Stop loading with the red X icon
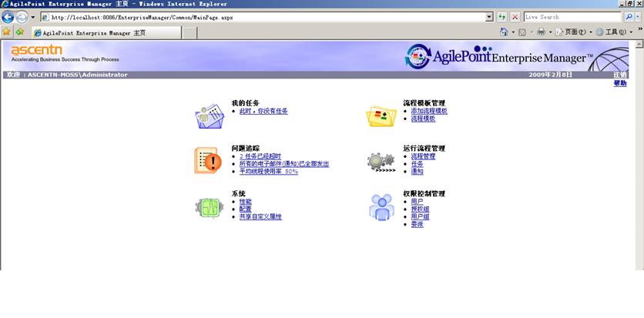 click(x=515, y=17)
